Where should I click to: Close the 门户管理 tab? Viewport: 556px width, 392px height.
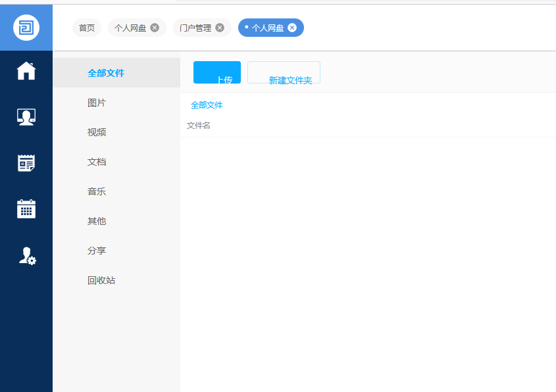(220, 28)
